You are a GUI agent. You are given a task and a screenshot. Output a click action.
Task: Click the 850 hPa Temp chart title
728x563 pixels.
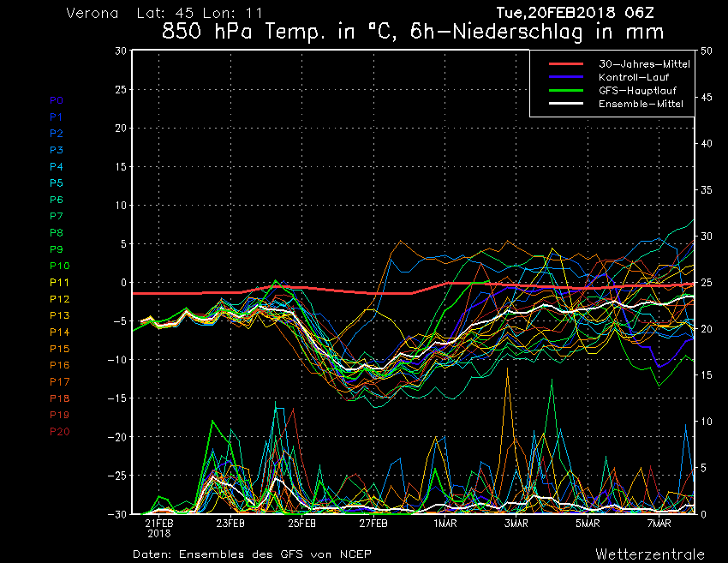[413, 32]
